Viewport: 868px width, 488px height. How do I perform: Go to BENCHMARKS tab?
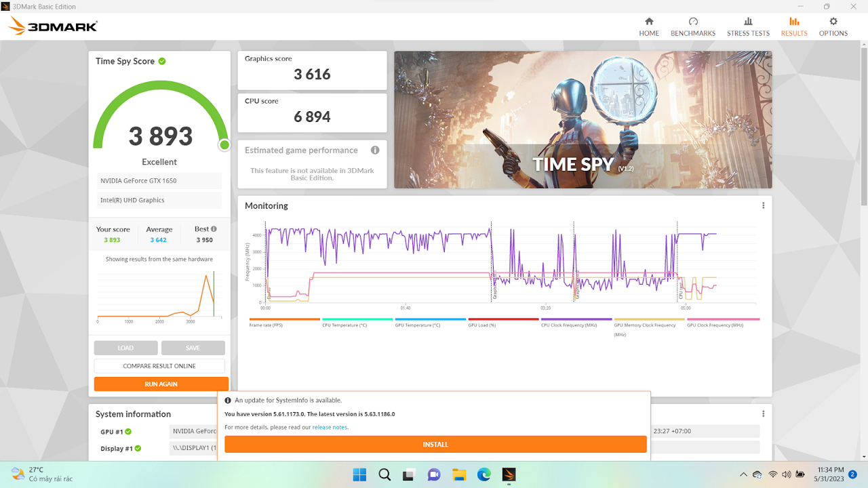coord(693,27)
